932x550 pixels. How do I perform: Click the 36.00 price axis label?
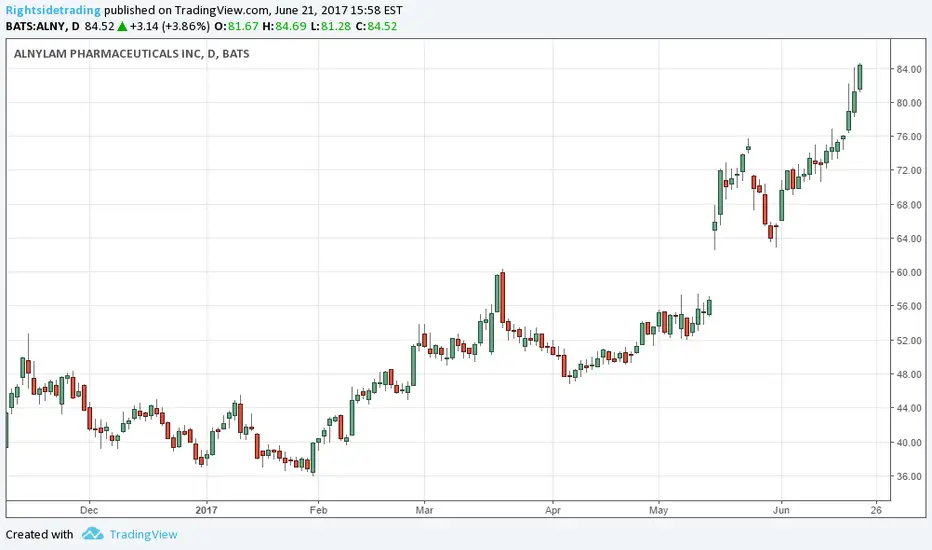point(909,476)
